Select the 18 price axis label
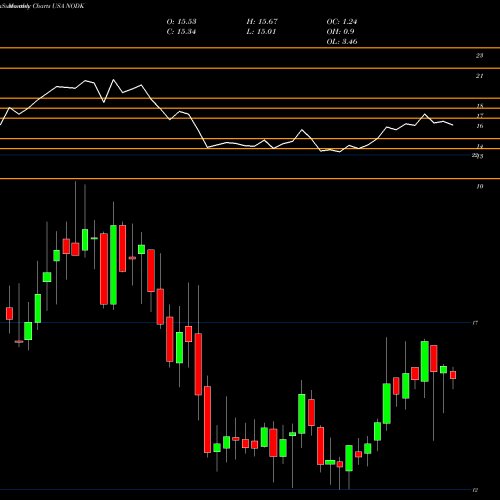The width and height of the screenshot is (500, 500). (480, 106)
